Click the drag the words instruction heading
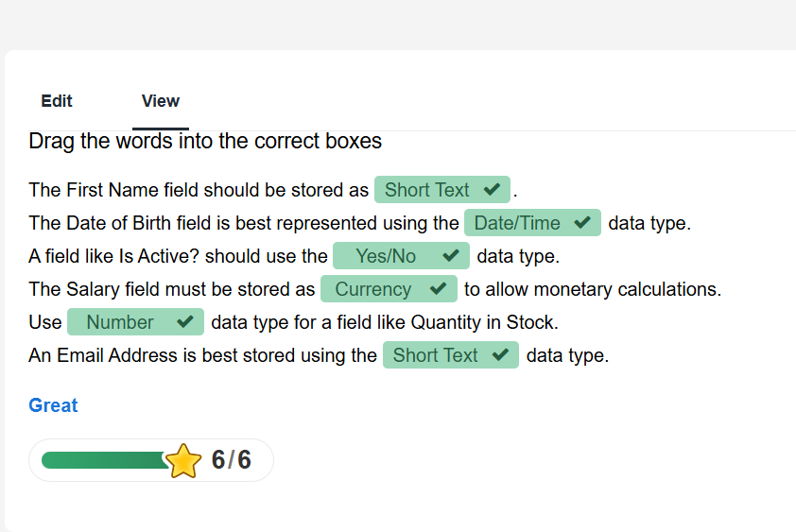The width and height of the screenshot is (796, 532). click(x=205, y=142)
